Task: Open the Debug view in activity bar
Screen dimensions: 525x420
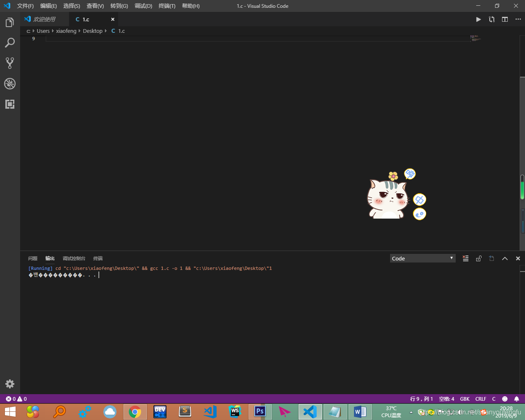Action: click(10, 84)
